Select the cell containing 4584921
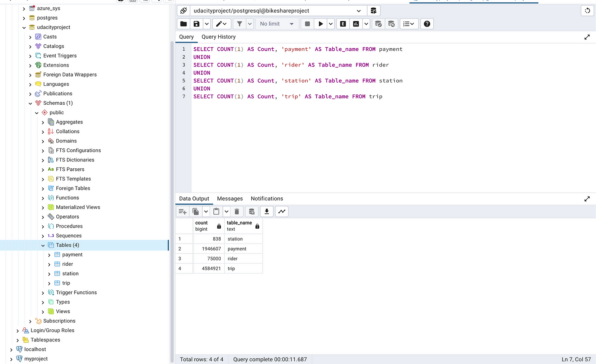Screen dimensions: 596x364 (x=208, y=269)
